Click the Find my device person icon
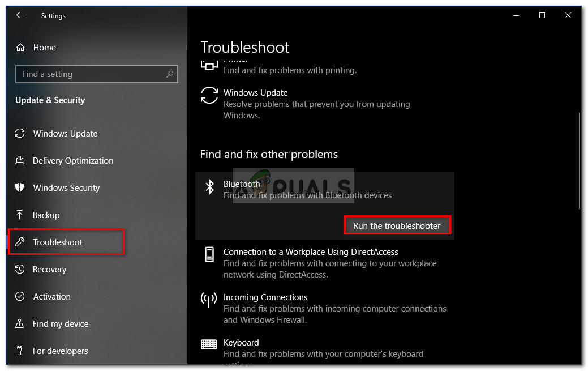The image size is (588, 371). point(19,323)
